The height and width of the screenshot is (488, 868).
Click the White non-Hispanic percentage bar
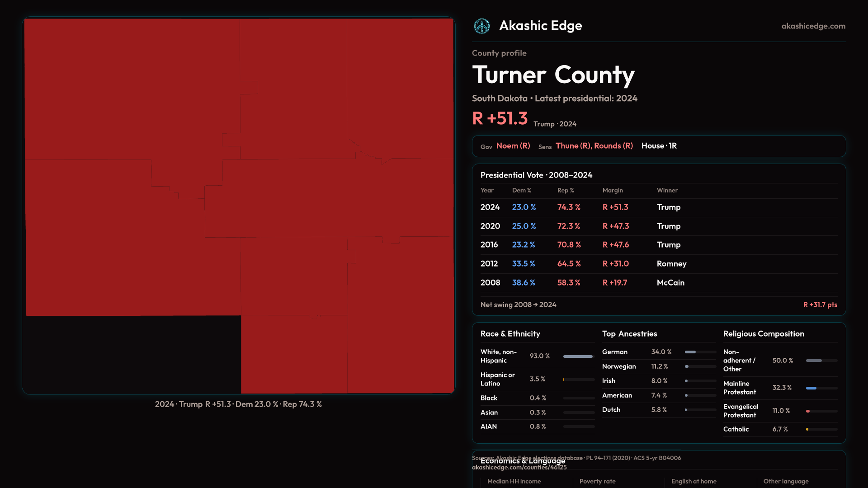pyautogui.click(x=578, y=357)
